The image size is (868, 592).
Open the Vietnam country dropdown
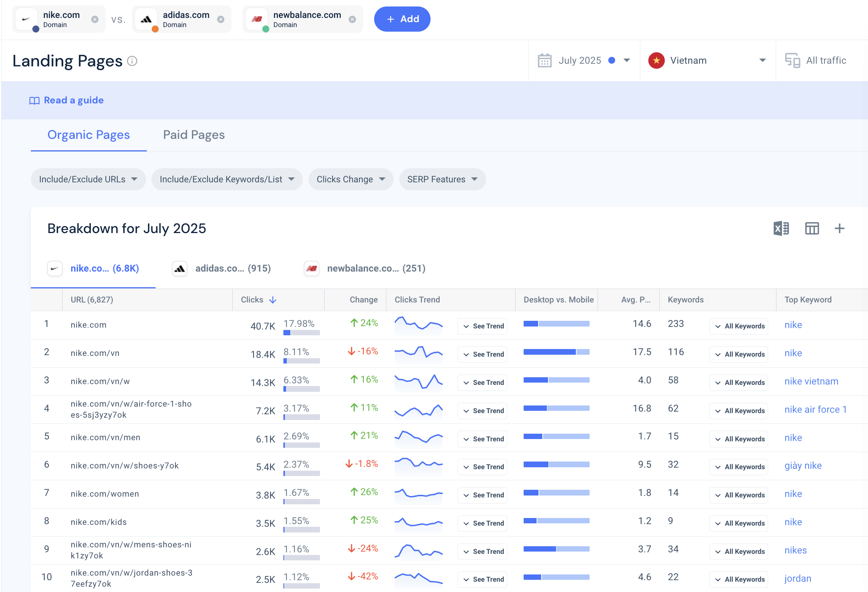click(708, 61)
